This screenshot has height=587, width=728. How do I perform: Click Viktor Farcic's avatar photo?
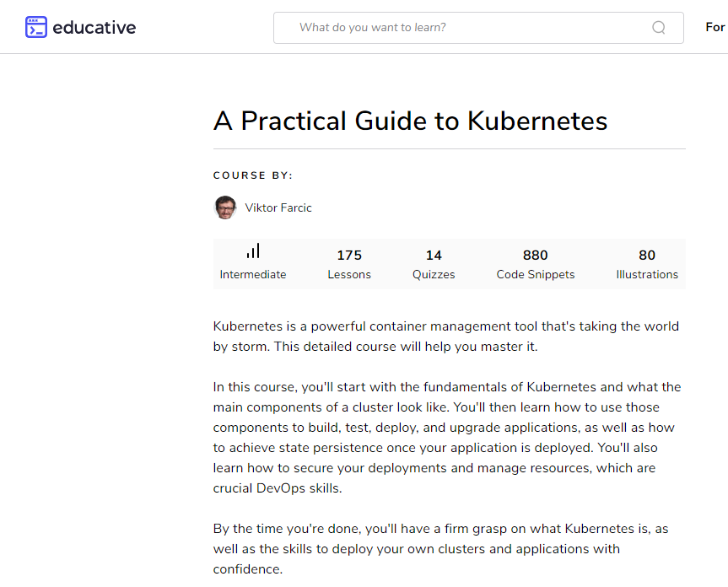pos(225,207)
